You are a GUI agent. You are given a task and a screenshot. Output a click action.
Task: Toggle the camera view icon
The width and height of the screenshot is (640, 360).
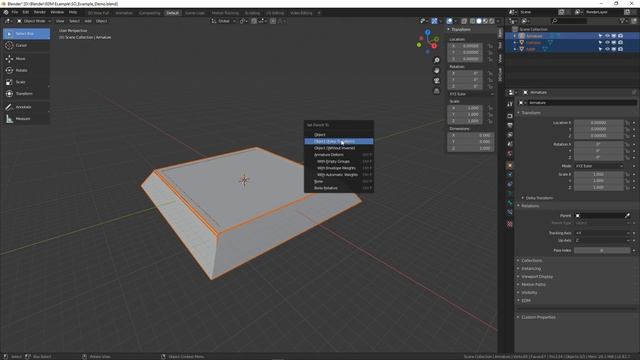(437, 81)
